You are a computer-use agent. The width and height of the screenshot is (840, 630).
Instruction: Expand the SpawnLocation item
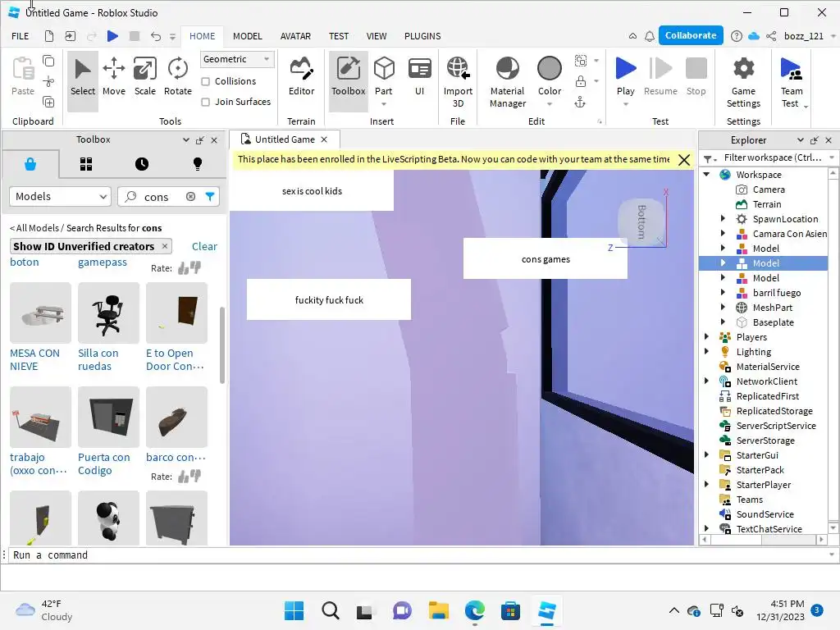tap(723, 218)
